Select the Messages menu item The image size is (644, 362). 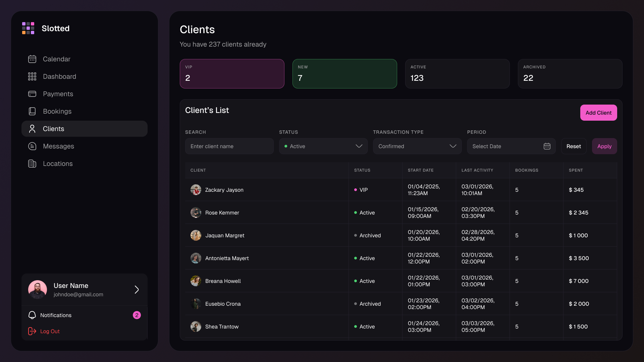pos(85,146)
